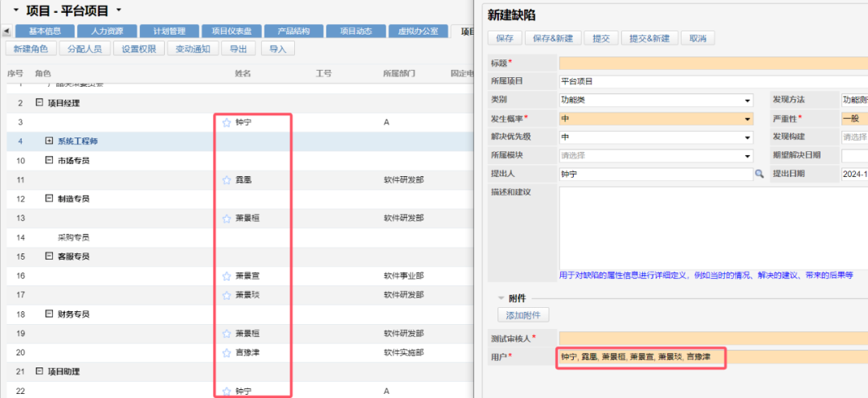
Task: Open the 类别 dropdown showing 功能类
Action: point(747,101)
